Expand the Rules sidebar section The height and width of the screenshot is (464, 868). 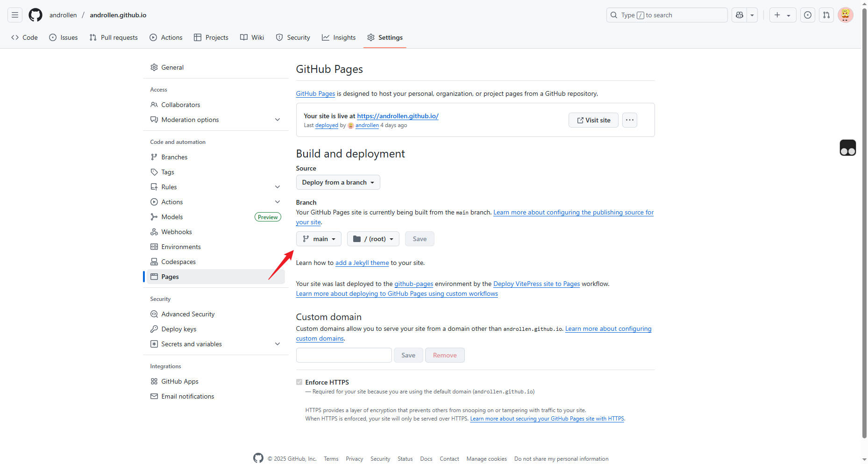tap(216, 187)
